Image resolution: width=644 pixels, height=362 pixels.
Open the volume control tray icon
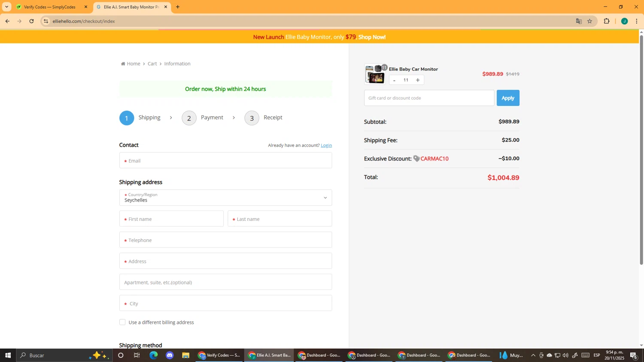565,355
